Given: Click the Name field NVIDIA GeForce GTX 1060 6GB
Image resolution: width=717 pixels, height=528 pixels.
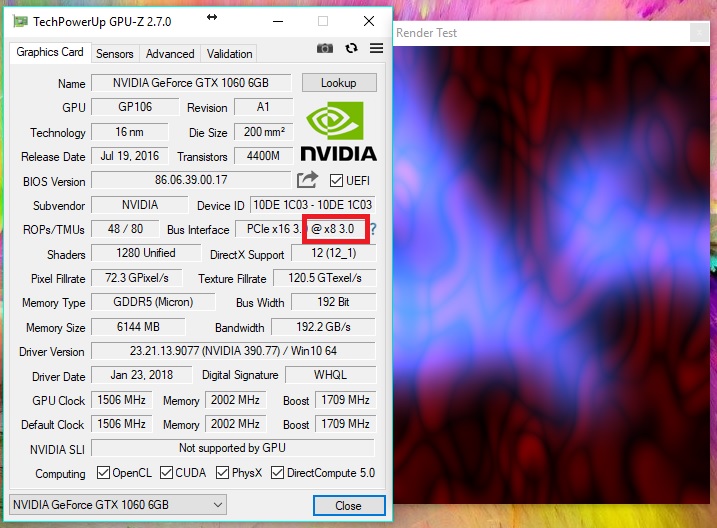Looking at the screenshot, I should [x=191, y=83].
